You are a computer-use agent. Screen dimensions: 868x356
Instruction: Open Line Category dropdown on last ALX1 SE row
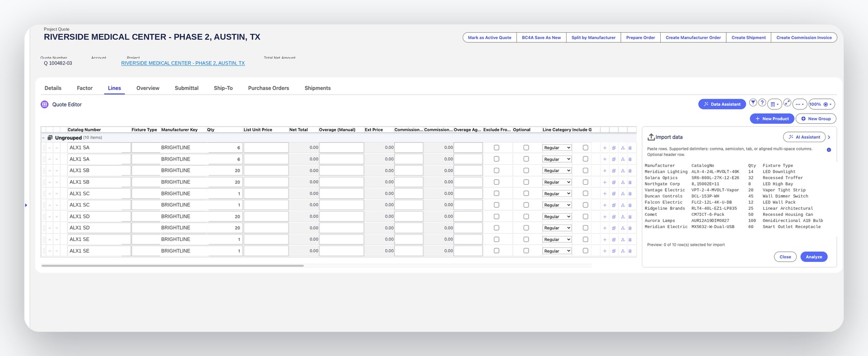coord(557,251)
